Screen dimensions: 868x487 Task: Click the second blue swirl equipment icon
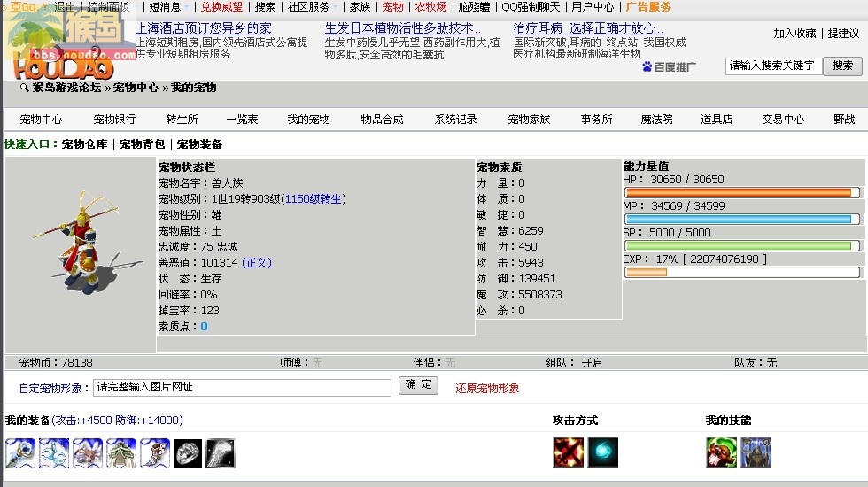click(54, 452)
